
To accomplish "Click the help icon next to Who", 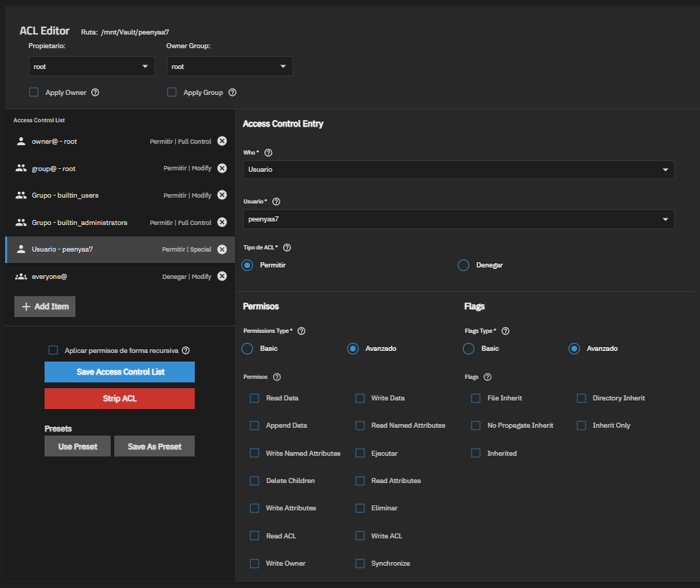I will (268, 152).
